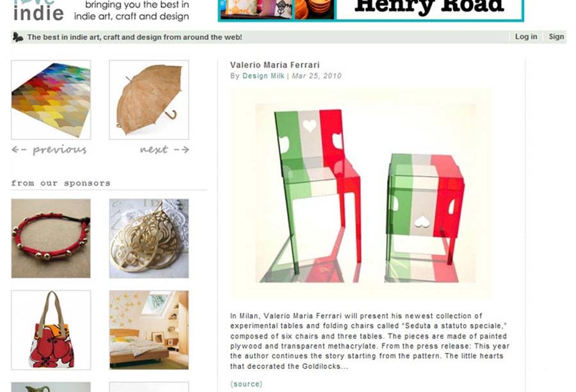Viewport: 576px width, 392px height.
Task: Open the Log in link
Action: tap(525, 36)
